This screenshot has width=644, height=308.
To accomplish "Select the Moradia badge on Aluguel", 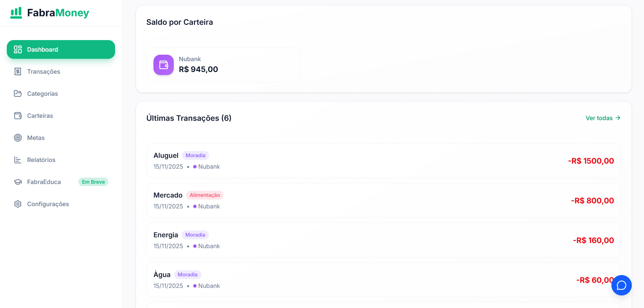I will pos(195,155).
